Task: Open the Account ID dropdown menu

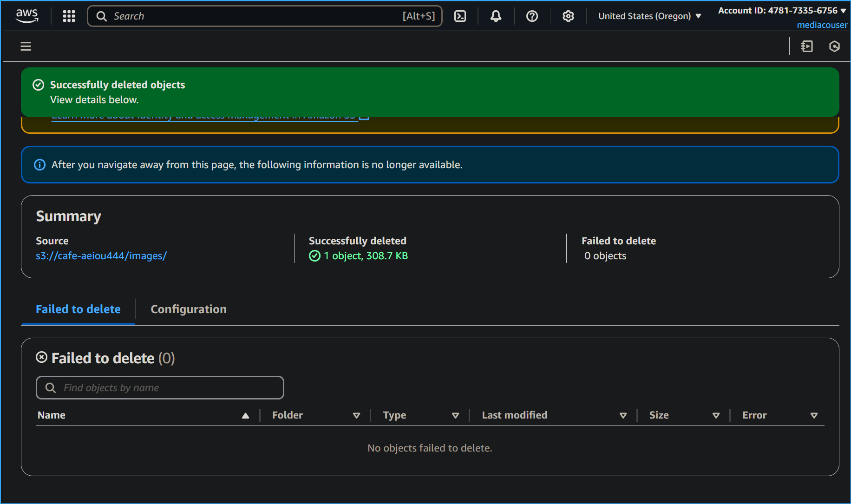Action: 782,11
